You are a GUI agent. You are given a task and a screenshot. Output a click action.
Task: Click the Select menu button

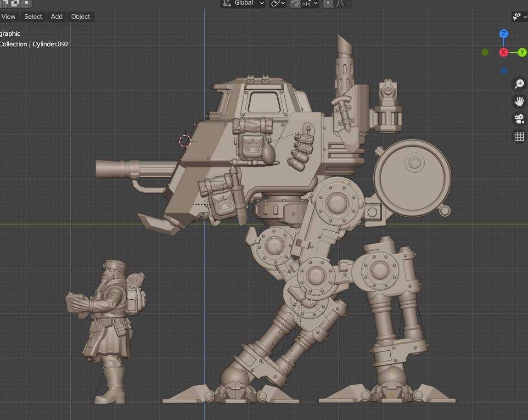[33, 17]
